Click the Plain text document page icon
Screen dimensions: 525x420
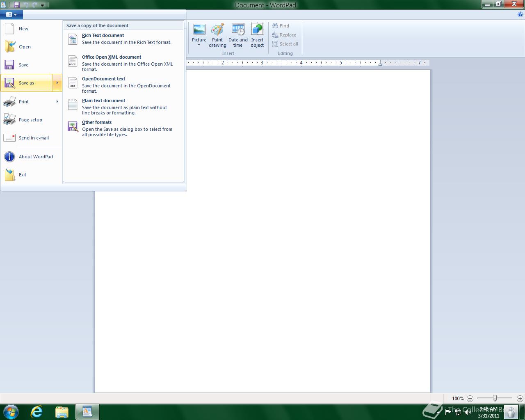point(73,104)
